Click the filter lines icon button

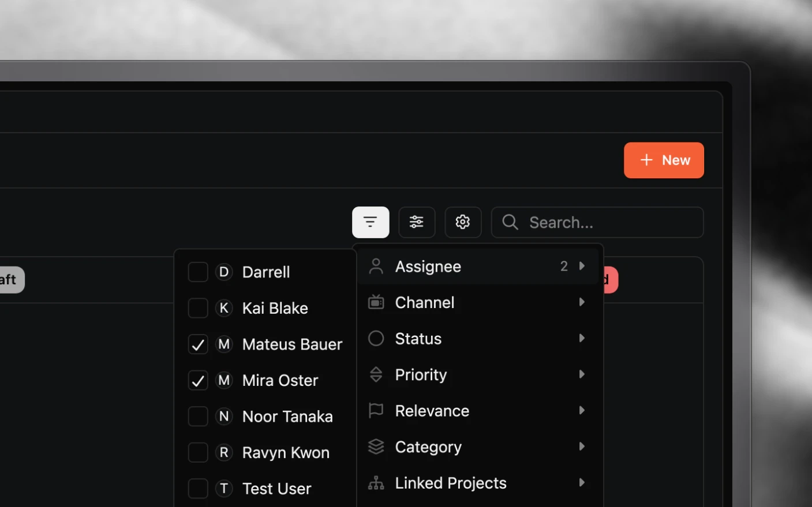371,222
